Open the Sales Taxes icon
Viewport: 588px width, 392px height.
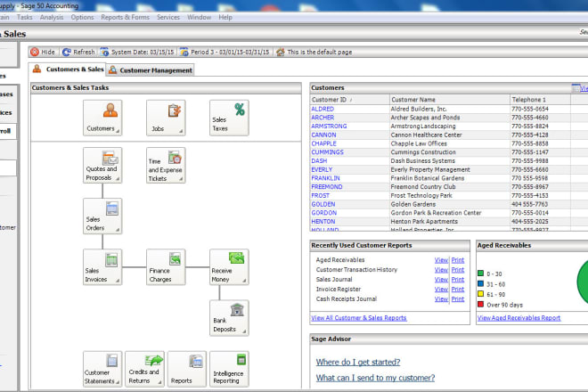[229, 118]
